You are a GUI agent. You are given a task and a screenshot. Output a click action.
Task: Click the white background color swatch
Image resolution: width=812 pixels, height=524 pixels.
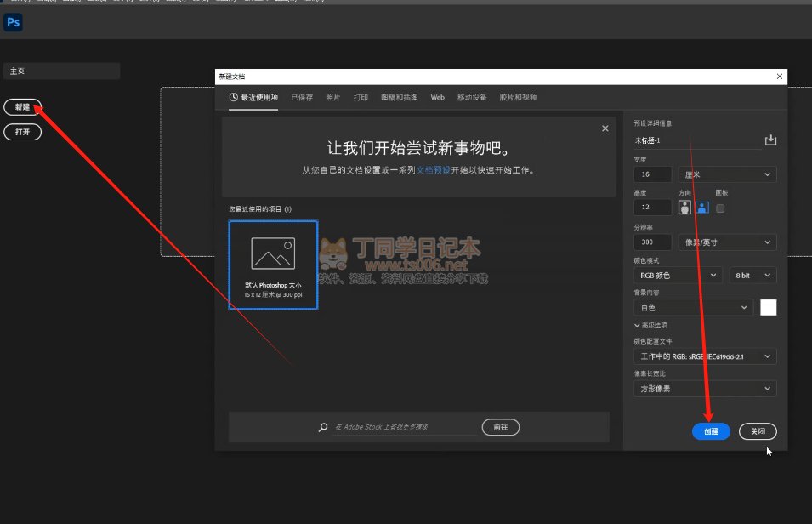pos(768,307)
